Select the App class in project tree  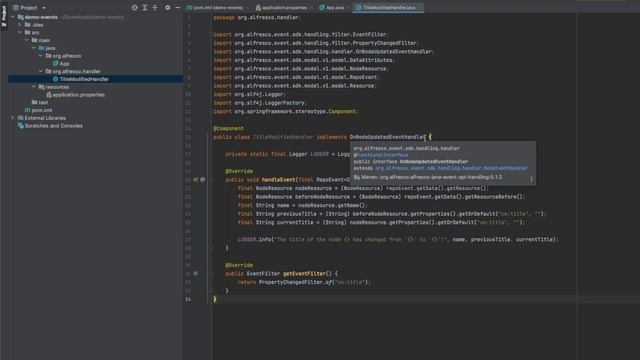(61, 64)
